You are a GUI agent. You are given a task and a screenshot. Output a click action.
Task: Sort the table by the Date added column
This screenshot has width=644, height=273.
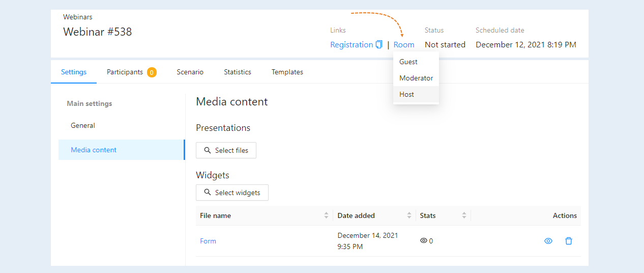pos(409,215)
